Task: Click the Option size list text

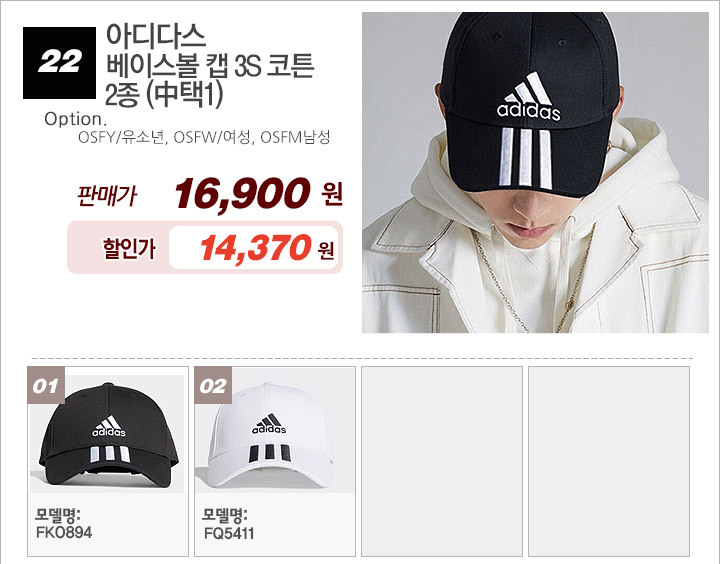Action: pos(204,137)
